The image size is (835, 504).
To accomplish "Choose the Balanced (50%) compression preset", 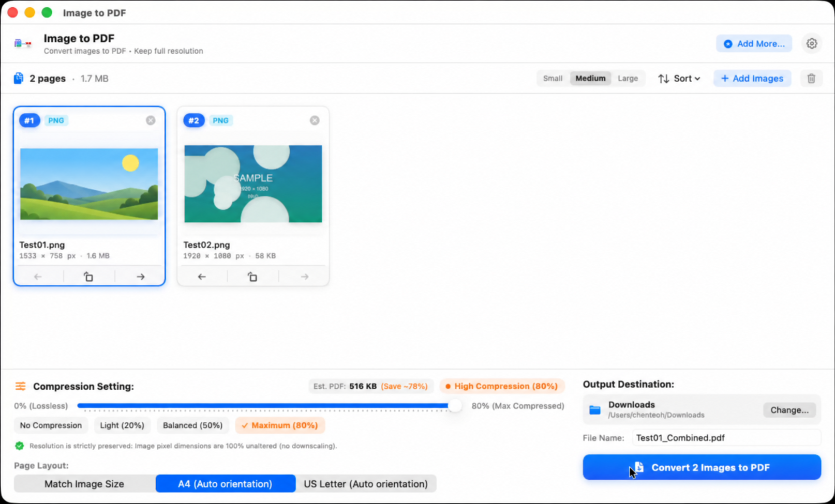I will [192, 425].
